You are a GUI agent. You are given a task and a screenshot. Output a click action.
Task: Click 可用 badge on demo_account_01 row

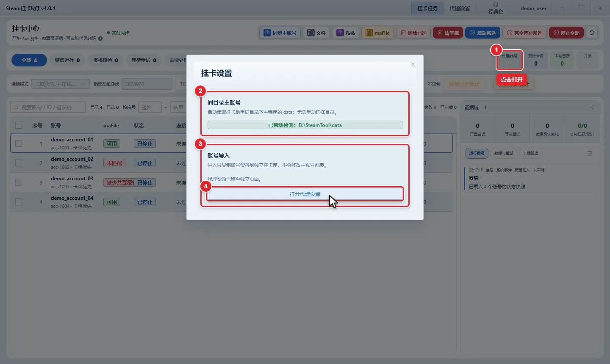[112, 143]
